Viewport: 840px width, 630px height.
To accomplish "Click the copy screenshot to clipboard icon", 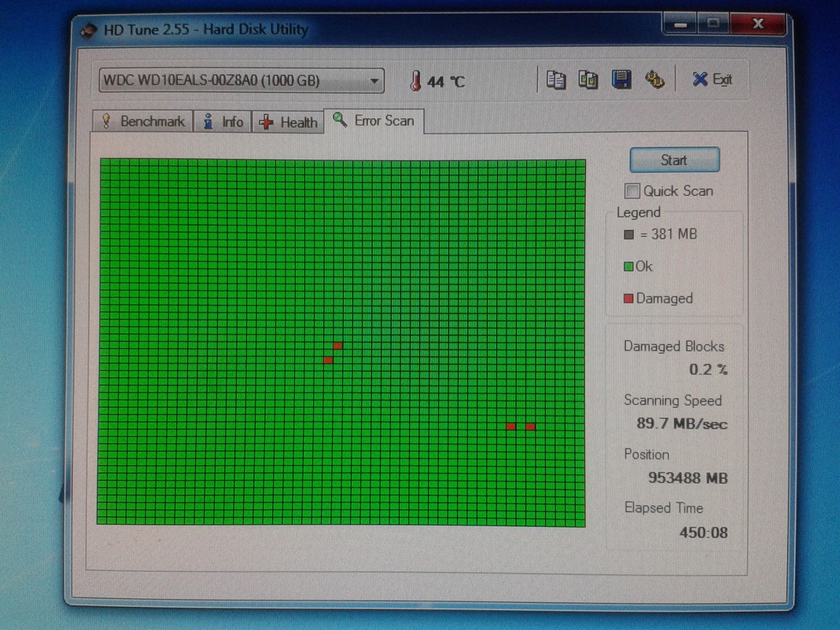I will pos(588,80).
